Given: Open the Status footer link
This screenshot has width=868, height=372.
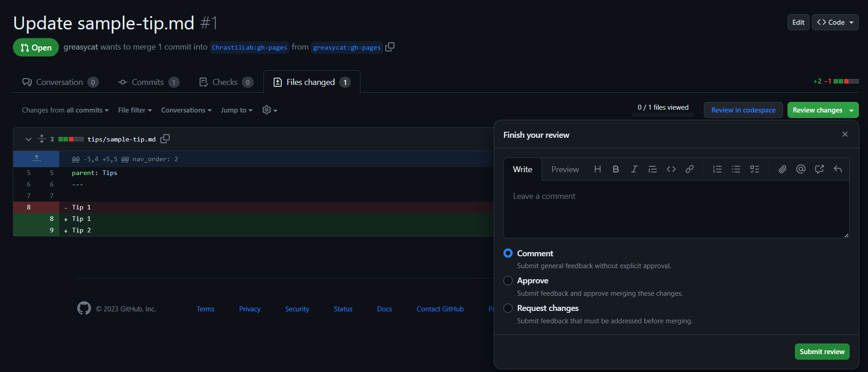Looking at the screenshot, I should point(343,309).
